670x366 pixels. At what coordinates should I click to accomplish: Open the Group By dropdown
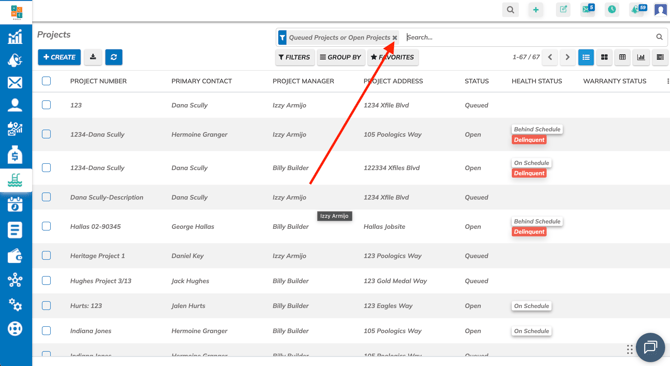341,57
